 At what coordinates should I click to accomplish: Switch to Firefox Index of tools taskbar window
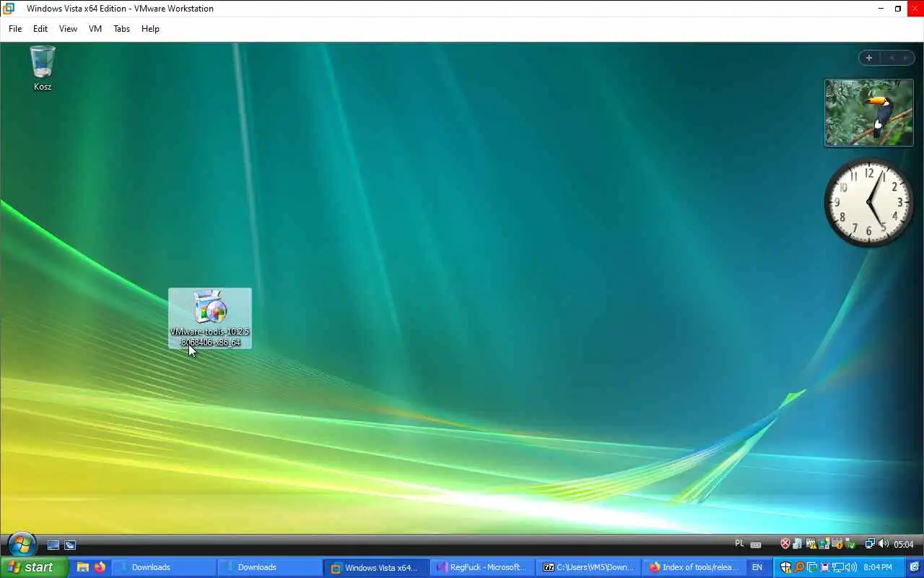tap(694, 567)
